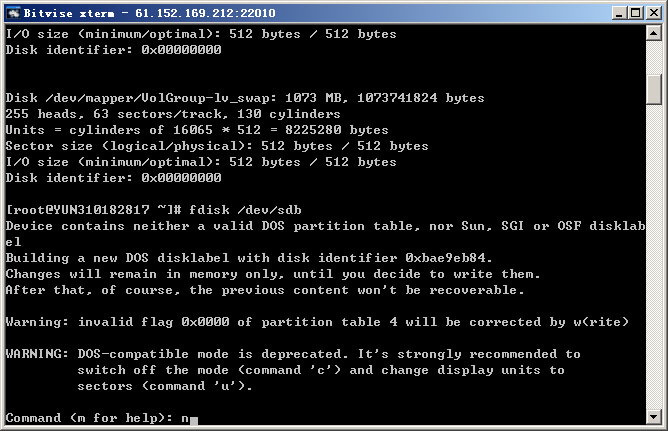Click the vertical scrollbar thumb
The image size is (668, 431).
click(x=655, y=88)
